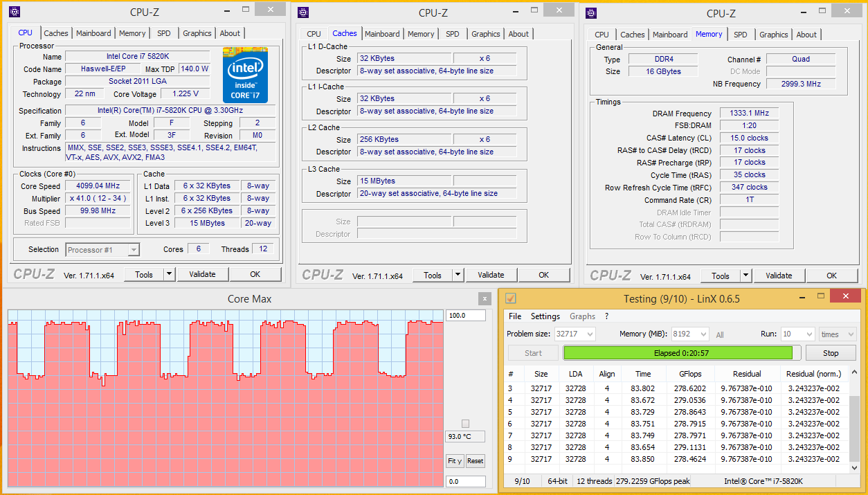Image resolution: width=868 pixels, height=495 pixels.
Task: Click the 0.0 lower limit field in Core Max
Action: [x=465, y=481]
